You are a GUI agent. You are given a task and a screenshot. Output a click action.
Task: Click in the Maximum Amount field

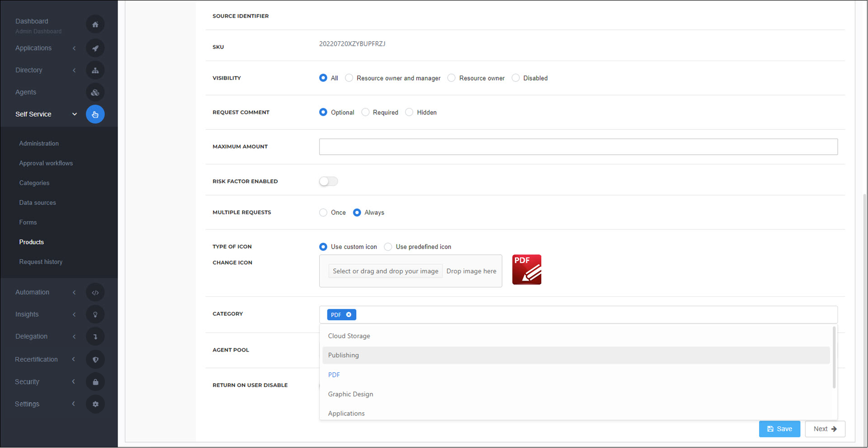(578, 147)
